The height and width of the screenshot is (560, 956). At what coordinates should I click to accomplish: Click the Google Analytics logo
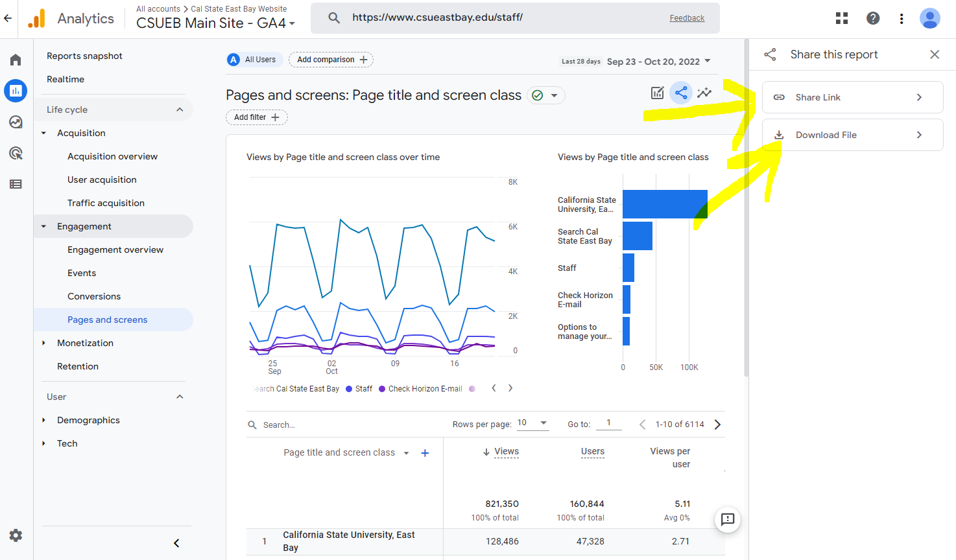point(37,19)
